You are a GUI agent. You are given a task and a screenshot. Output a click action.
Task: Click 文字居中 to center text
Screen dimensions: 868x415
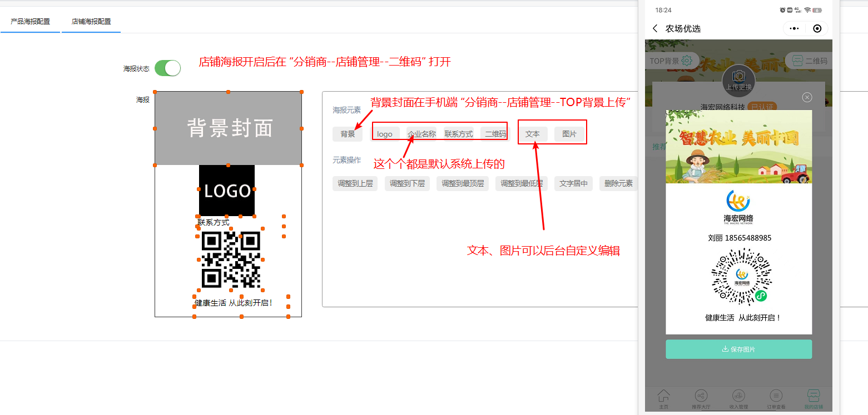pyautogui.click(x=574, y=183)
